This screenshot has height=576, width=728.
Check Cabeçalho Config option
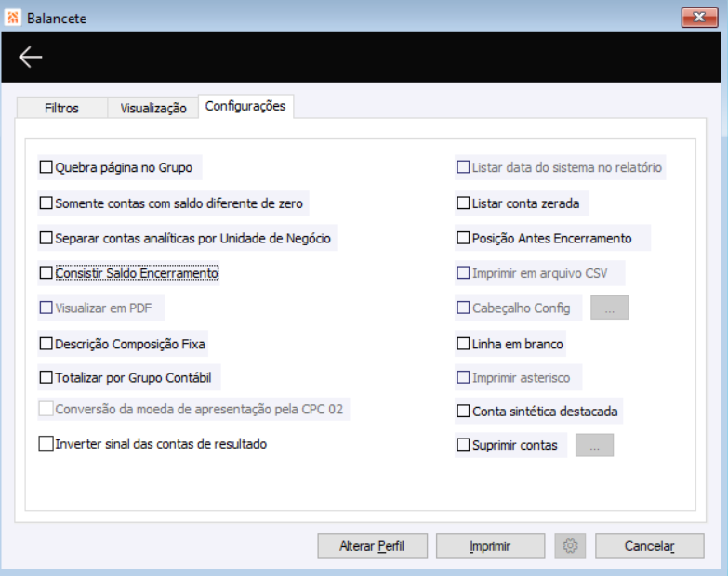463,308
